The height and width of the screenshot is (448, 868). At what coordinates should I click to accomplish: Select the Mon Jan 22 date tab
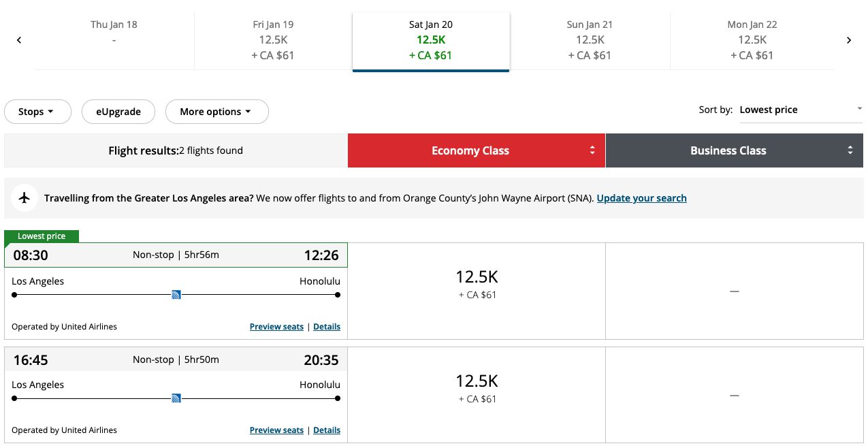pos(752,39)
